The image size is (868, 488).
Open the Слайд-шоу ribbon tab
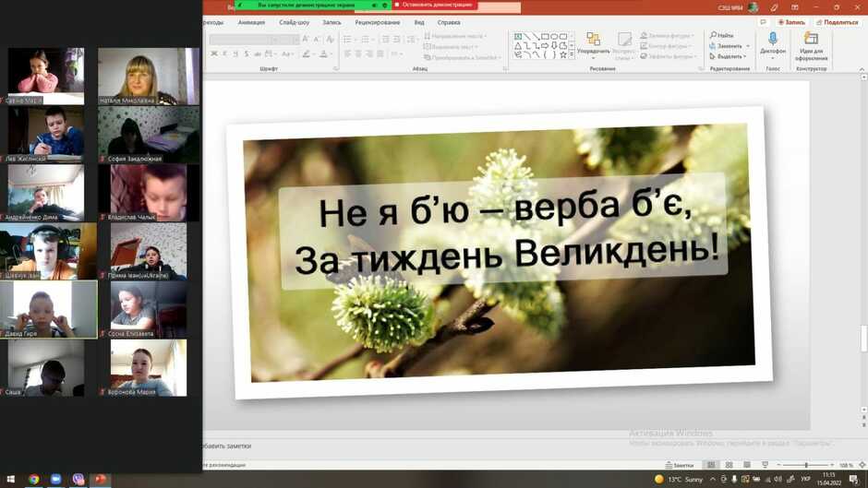(294, 23)
